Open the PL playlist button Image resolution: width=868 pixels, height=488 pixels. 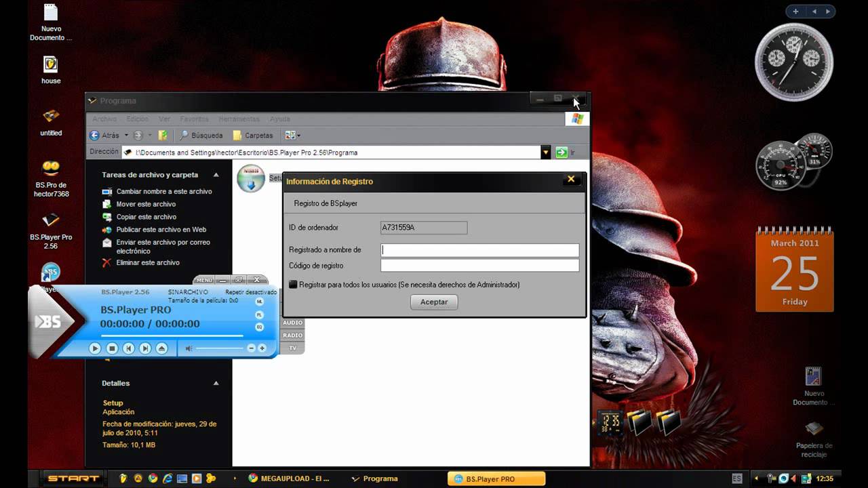259,315
